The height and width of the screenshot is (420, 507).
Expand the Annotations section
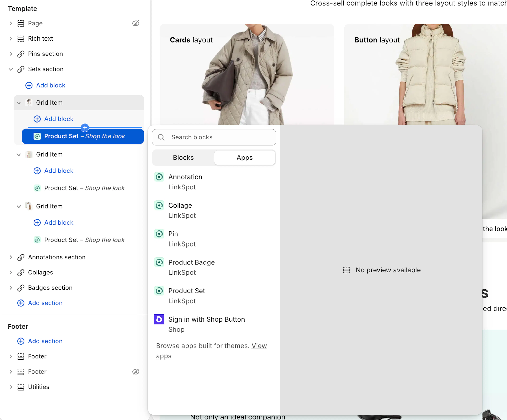11,257
